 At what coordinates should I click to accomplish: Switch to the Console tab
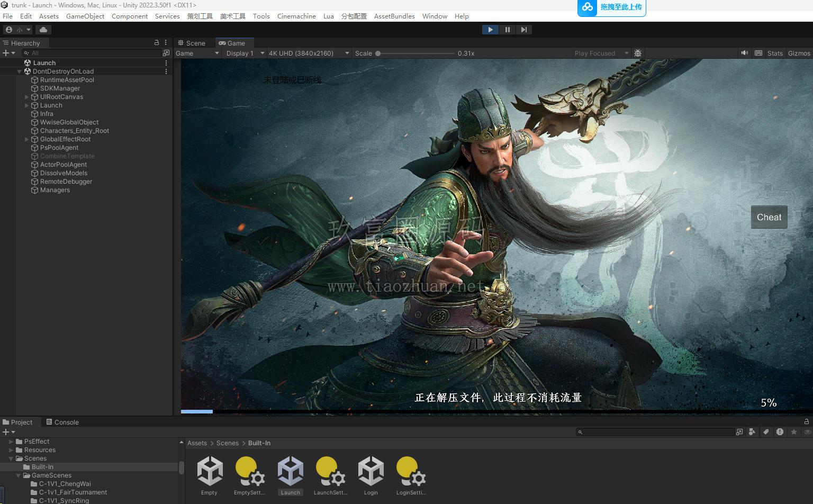click(x=62, y=422)
